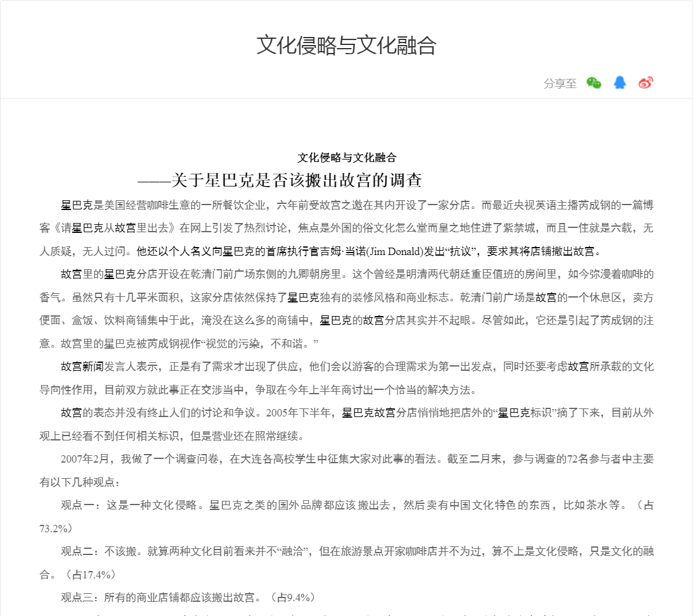Click the bold centered heading 文化侵略与文化融合
This screenshot has width=693, height=616.
pos(347,157)
